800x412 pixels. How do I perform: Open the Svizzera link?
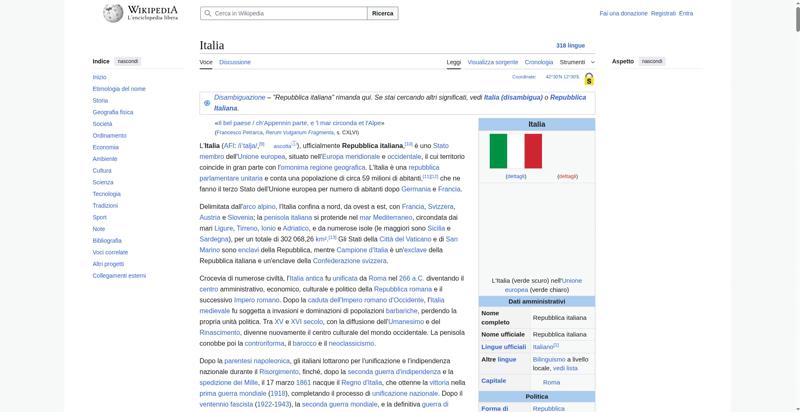coord(440,207)
